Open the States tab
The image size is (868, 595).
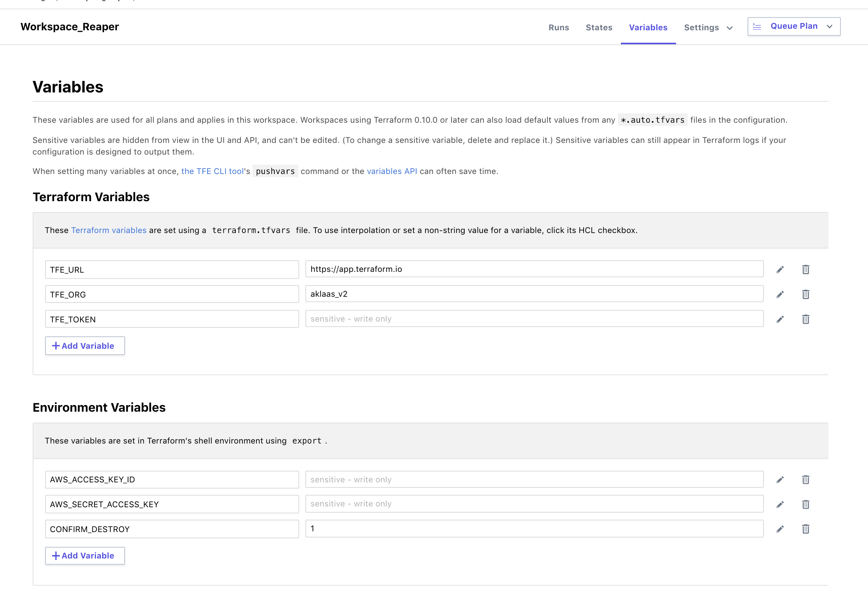[x=599, y=28]
